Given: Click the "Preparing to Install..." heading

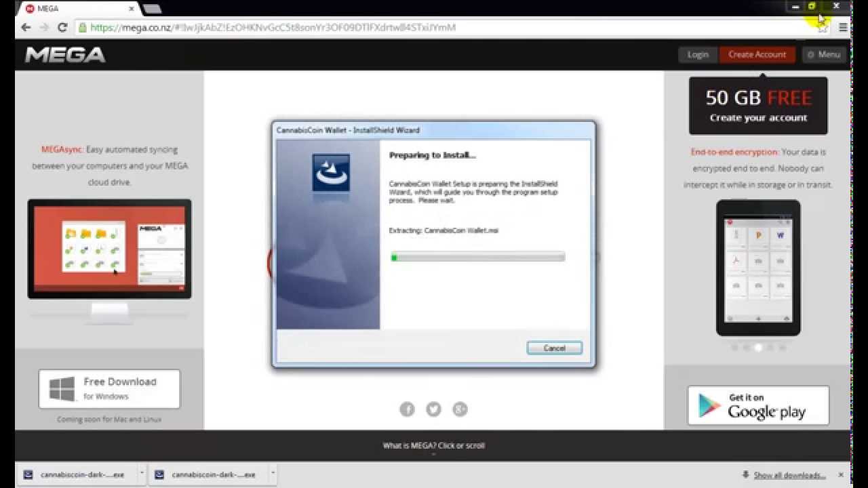Looking at the screenshot, I should 433,155.
